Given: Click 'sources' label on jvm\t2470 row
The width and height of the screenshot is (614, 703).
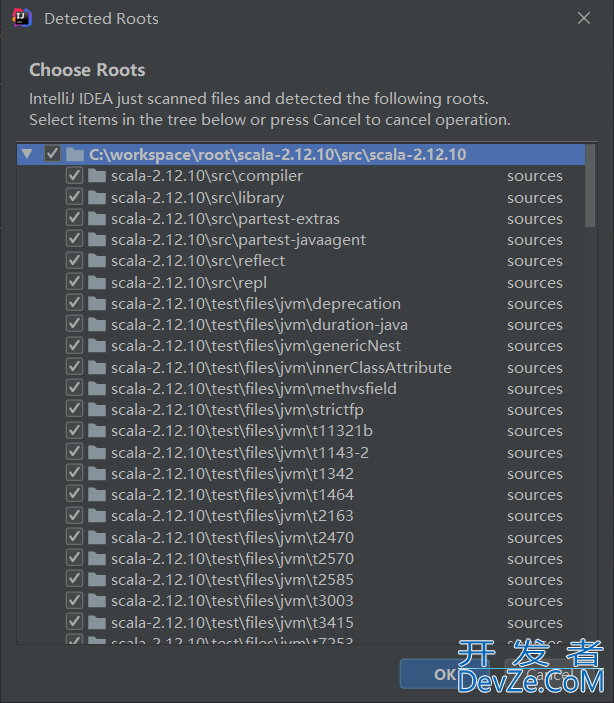Looking at the screenshot, I should point(535,538).
